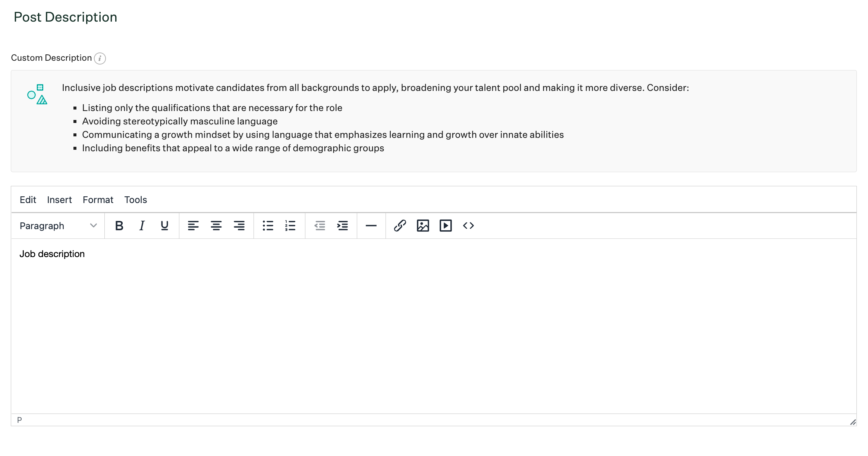Image resolution: width=868 pixels, height=456 pixels.
Task: Insert a bulleted list
Action: click(268, 225)
